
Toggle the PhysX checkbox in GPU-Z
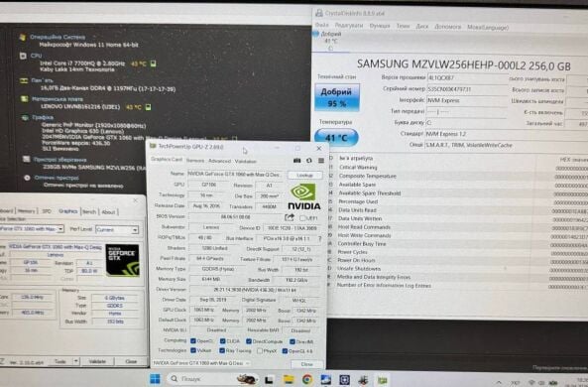tap(260, 351)
